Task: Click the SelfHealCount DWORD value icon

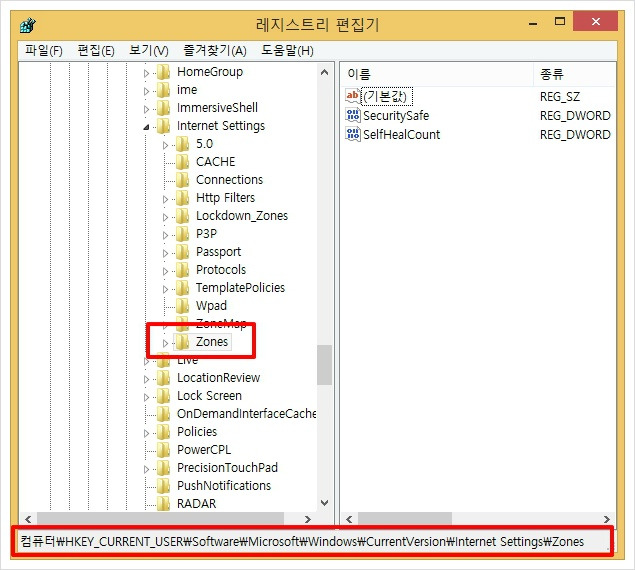Action: point(352,134)
